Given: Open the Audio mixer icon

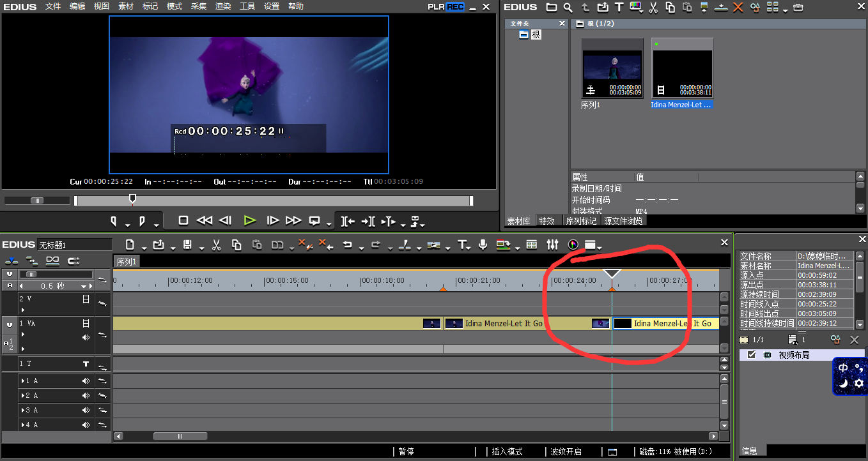Looking at the screenshot, I should 553,245.
